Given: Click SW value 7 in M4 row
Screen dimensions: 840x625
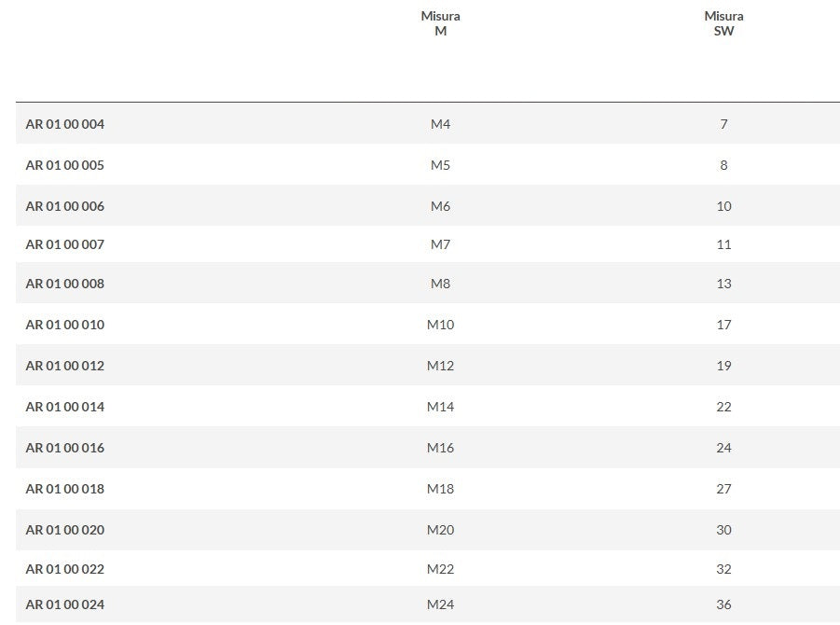Looking at the screenshot, I should [723, 124].
